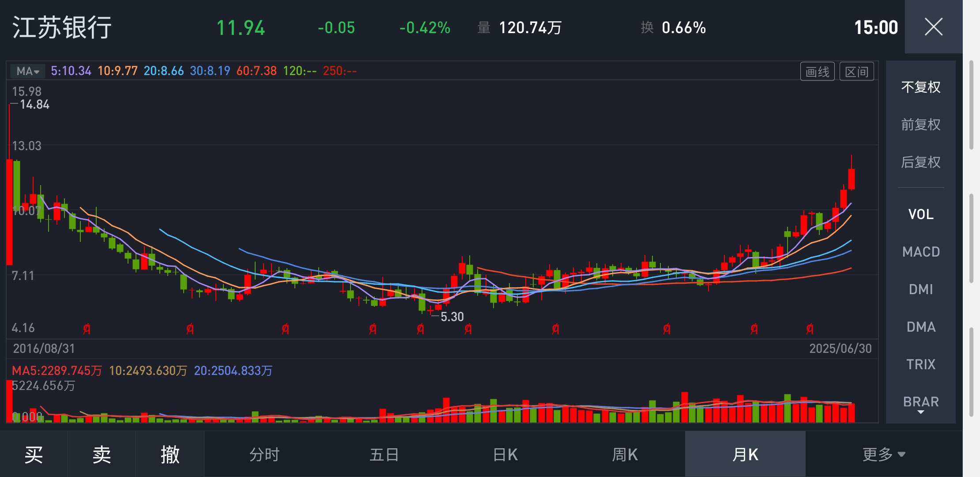Tap the 撤 cancel-order button
Screen dimensions: 980x477
coord(170,454)
